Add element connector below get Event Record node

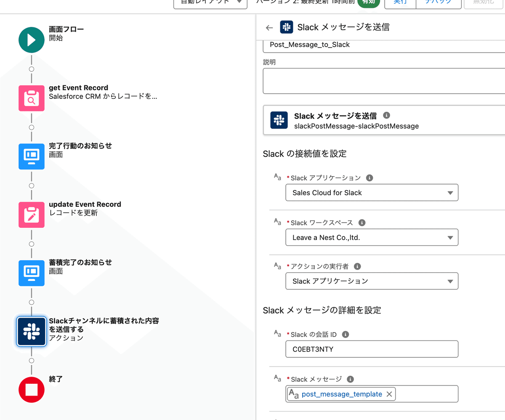tap(32, 127)
